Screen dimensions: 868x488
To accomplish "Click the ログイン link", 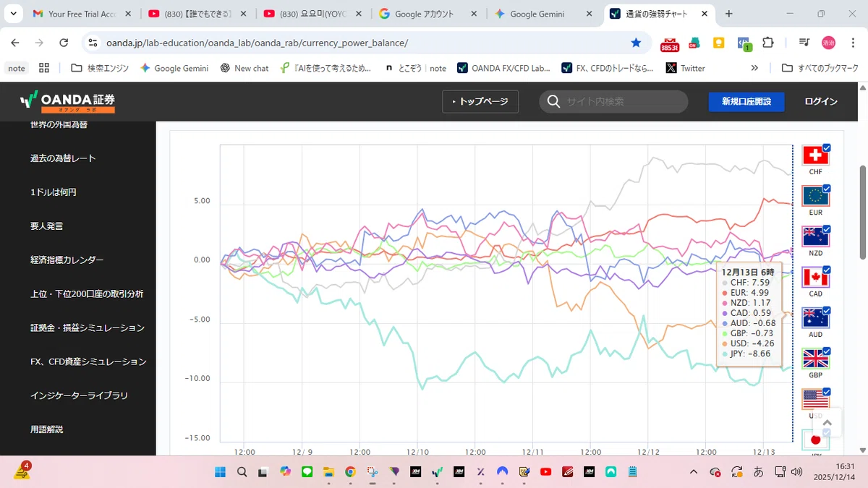I will pyautogui.click(x=821, y=102).
